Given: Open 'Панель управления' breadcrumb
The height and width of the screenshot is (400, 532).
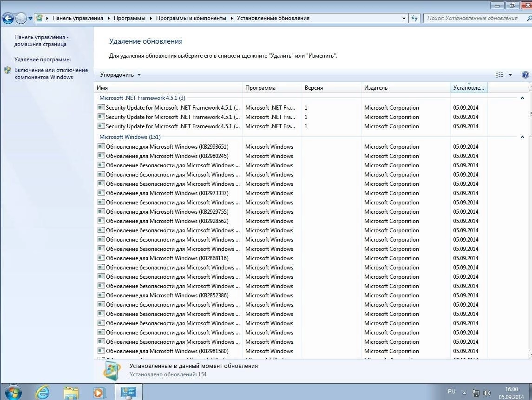Looking at the screenshot, I should click(x=78, y=18).
